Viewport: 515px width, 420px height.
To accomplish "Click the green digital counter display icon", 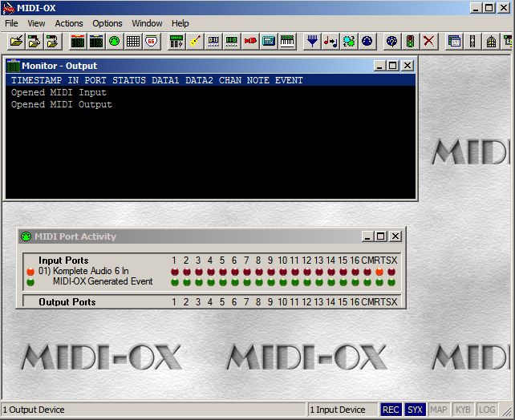I will tap(232, 42).
